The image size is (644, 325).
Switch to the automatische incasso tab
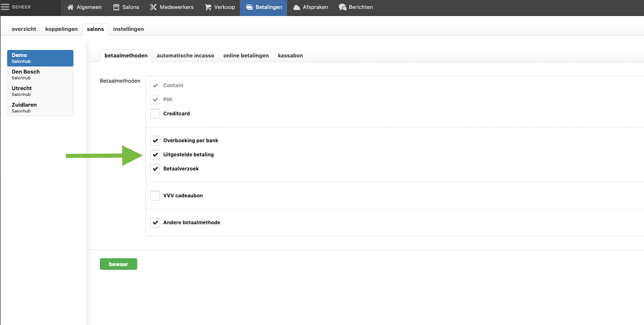click(185, 56)
